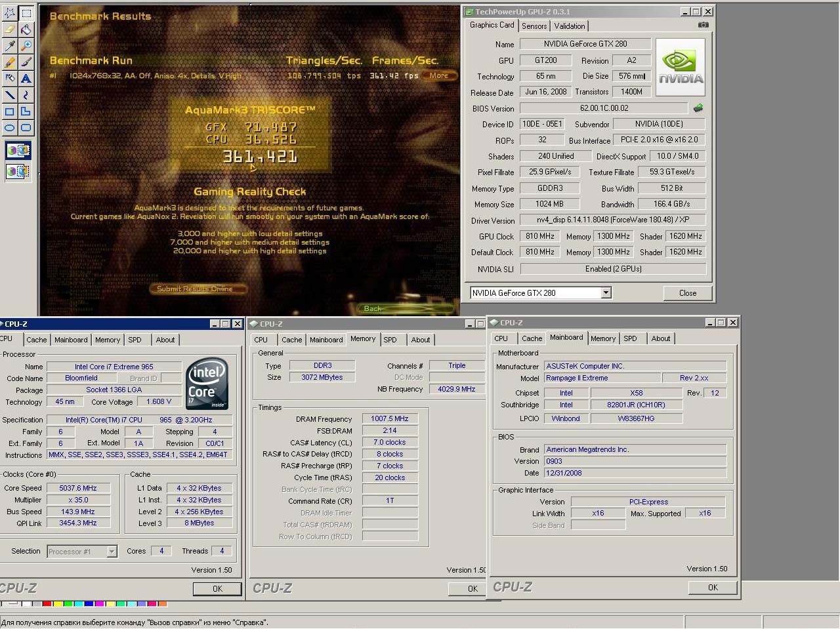Click the Core Speed 5037.6 MHz value
This screenshot has width=840, height=629.
click(78, 488)
